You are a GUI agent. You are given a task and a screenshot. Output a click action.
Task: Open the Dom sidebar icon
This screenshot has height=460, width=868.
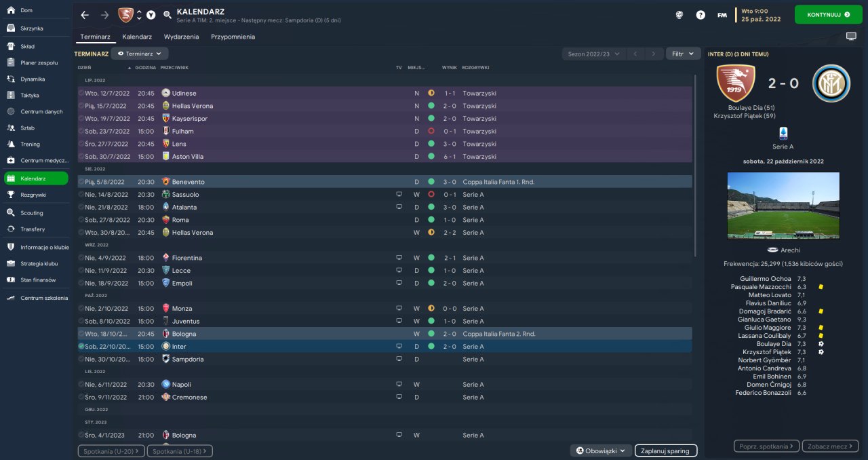point(11,11)
